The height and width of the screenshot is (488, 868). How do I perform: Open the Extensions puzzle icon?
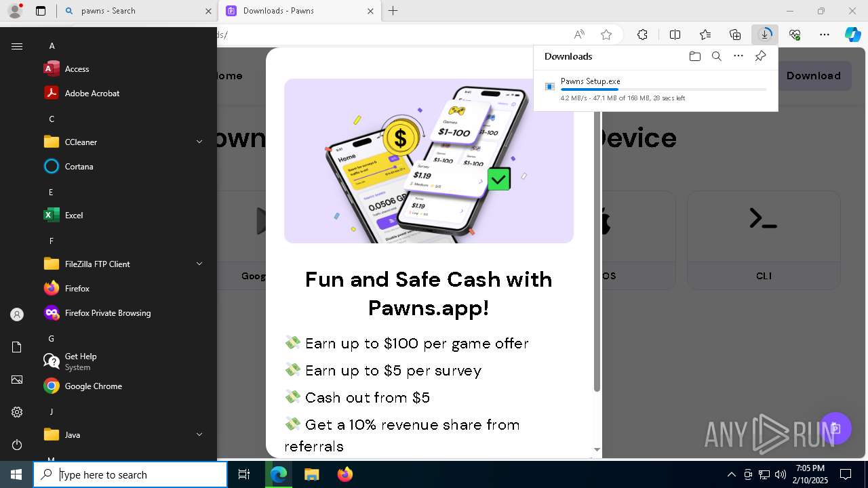[x=642, y=35]
